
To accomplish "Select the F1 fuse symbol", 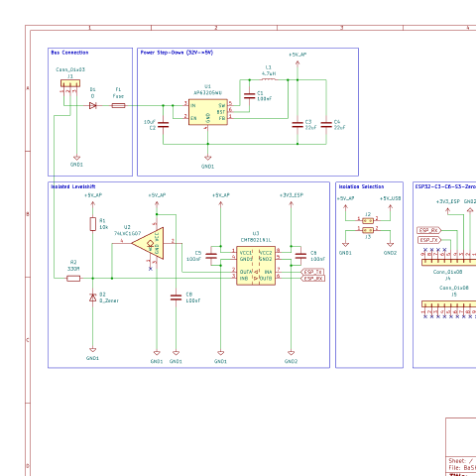I will point(118,106).
